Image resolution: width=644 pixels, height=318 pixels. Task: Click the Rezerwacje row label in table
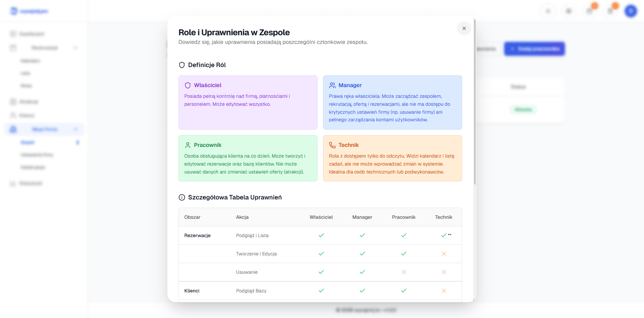point(197,235)
